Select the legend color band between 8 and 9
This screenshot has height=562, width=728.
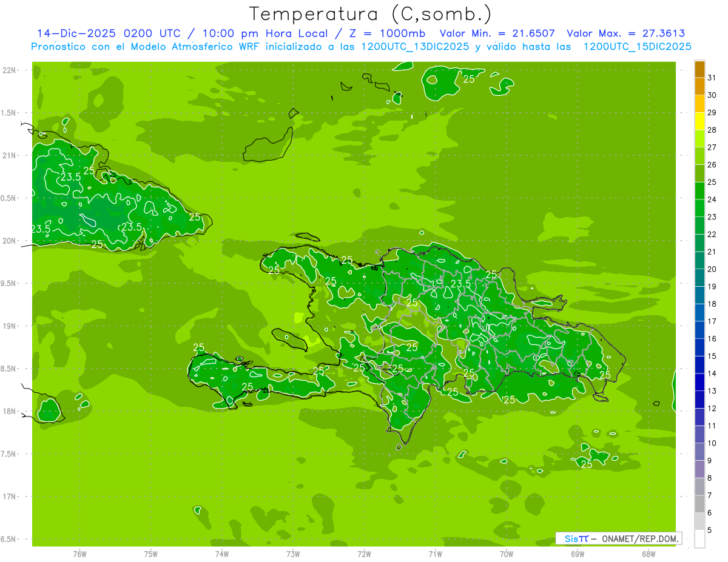coord(699,469)
